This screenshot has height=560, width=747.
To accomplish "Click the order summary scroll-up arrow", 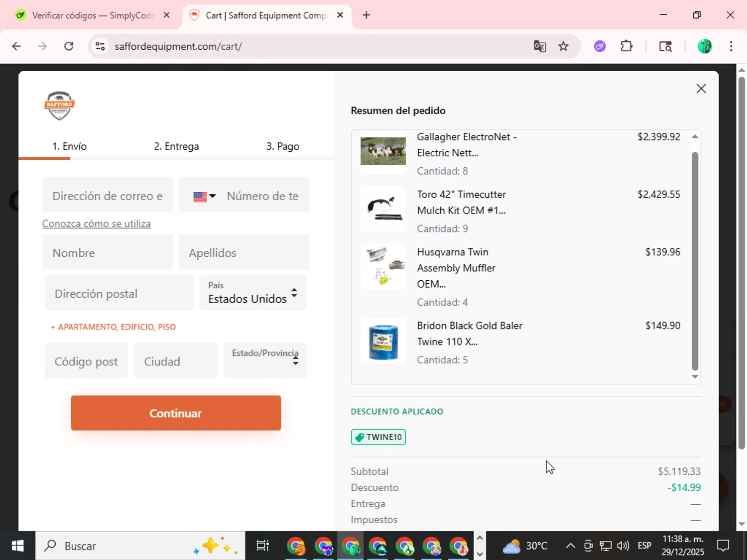I will pyautogui.click(x=695, y=136).
